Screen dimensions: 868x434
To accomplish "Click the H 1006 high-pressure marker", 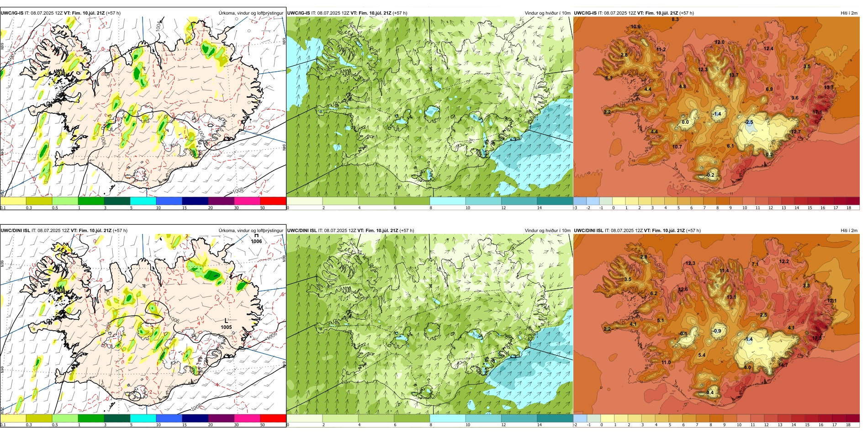I will pos(256,239).
